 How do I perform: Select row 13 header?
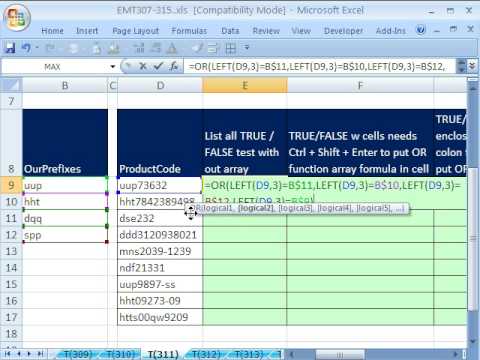pyautogui.click(x=11, y=251)
